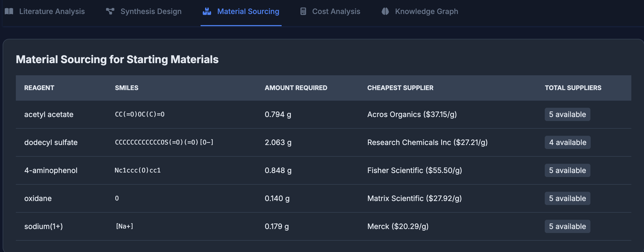The width and height of the screenshot is (644, 252).
Task: Click the SMILES string for 4-aminophenol
Action: click(137, 170)
